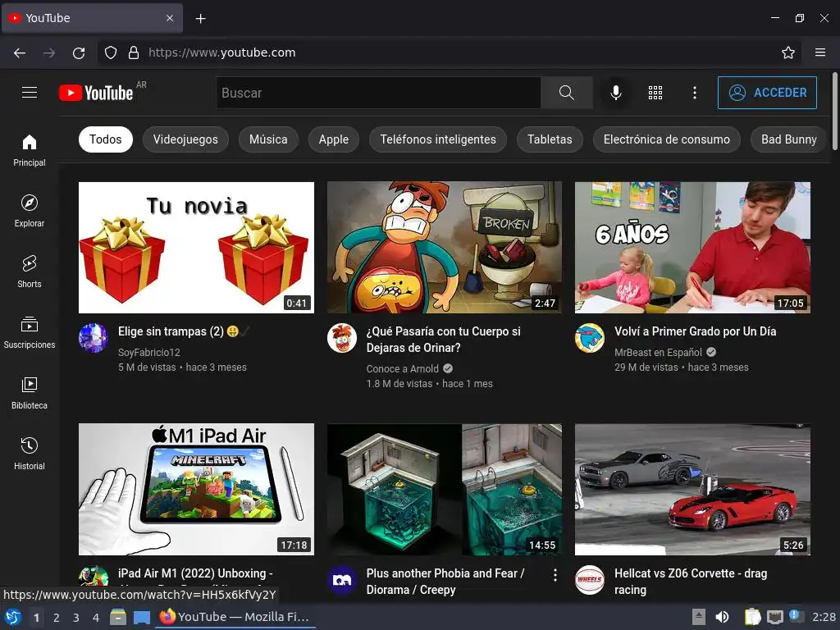Open Hellcat vs Z06 Corvette title link
The width and height of the screenshot is (840, 630).
(x=691, y=582)
